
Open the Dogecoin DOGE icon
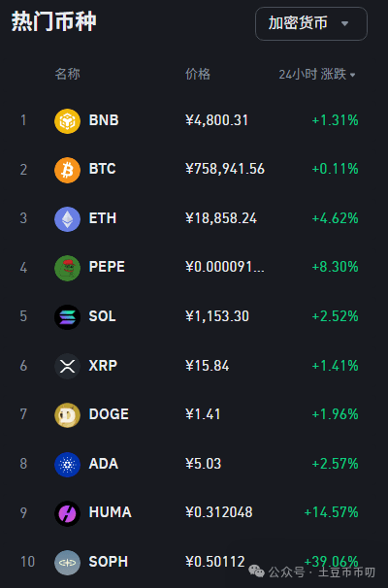(x=68, y=415)
